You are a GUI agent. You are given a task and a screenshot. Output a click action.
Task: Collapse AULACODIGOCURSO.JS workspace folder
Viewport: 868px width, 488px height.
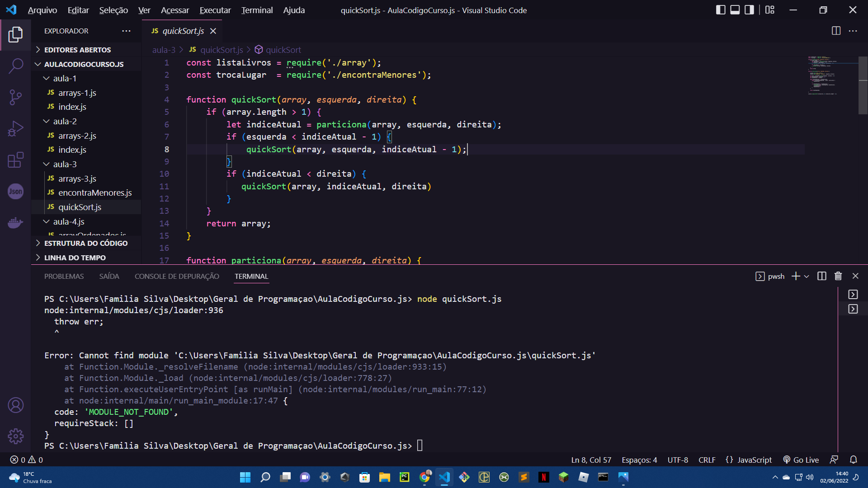point(86,64)
